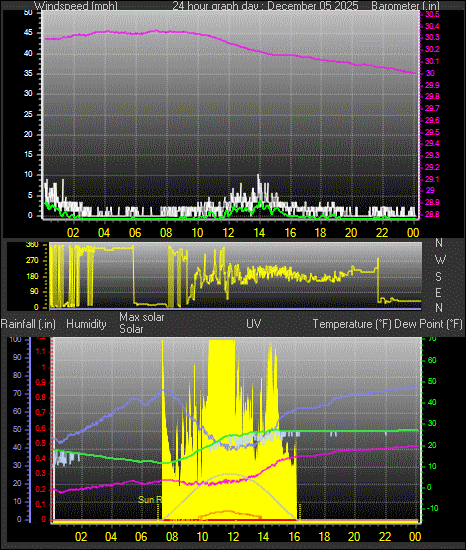Click the "Windspeed (mph)" chart title

(x=76, y=6)
